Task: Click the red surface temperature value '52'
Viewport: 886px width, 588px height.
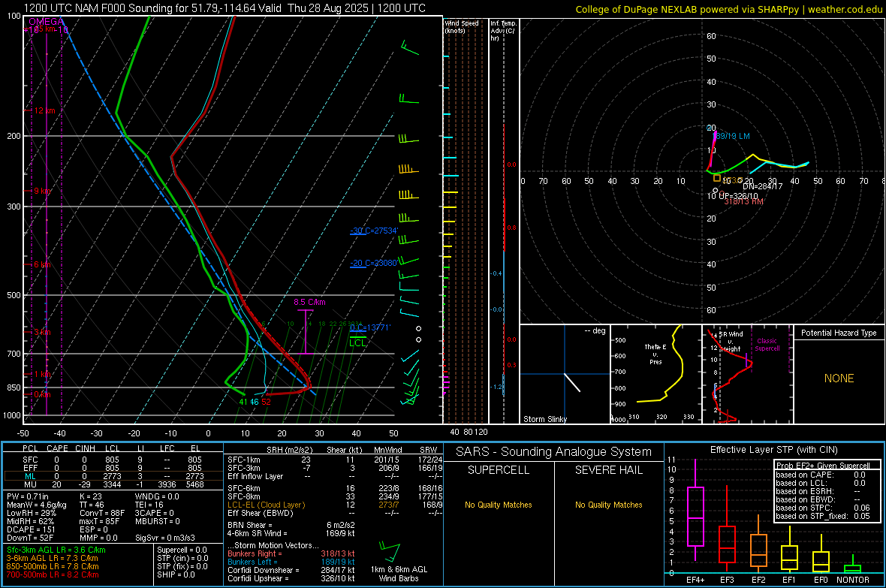Action: pos(266,402)
